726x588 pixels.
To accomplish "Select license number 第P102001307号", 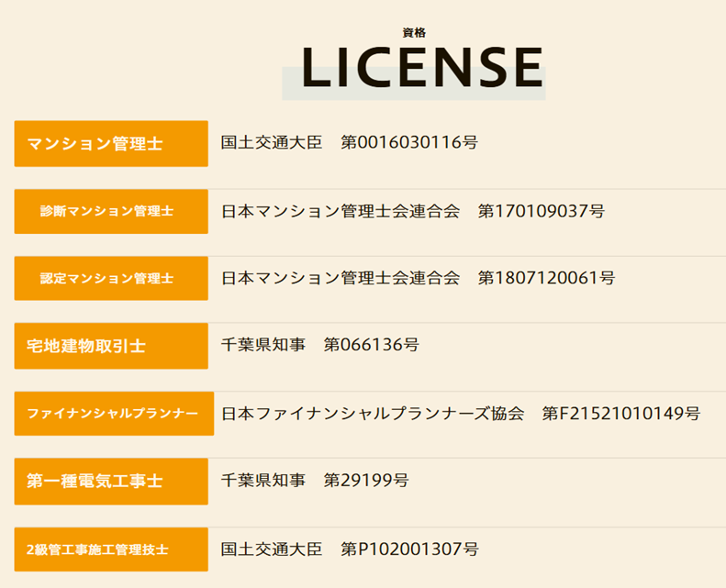I will (x=409, y=549).
